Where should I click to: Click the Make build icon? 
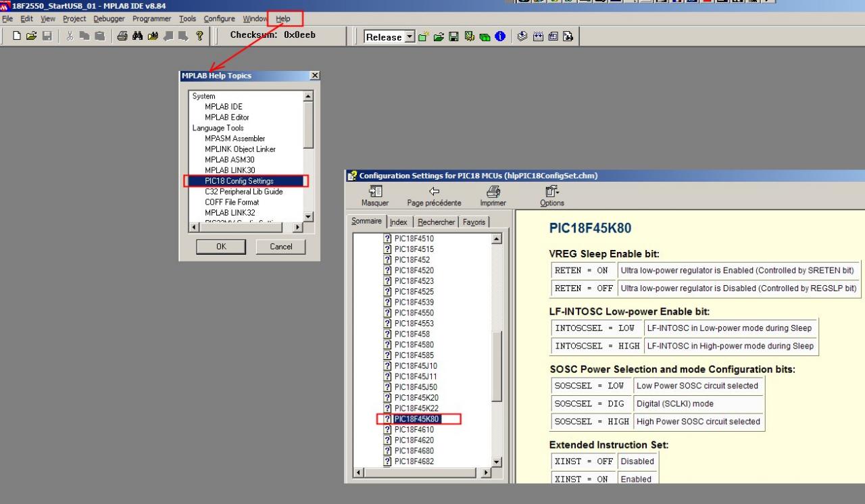tap(524, 37)
